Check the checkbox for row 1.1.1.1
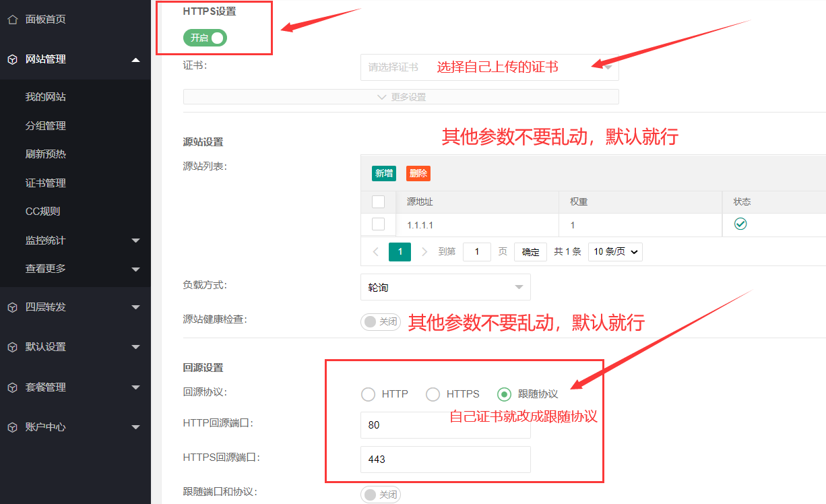 click(x=379, y=224)
